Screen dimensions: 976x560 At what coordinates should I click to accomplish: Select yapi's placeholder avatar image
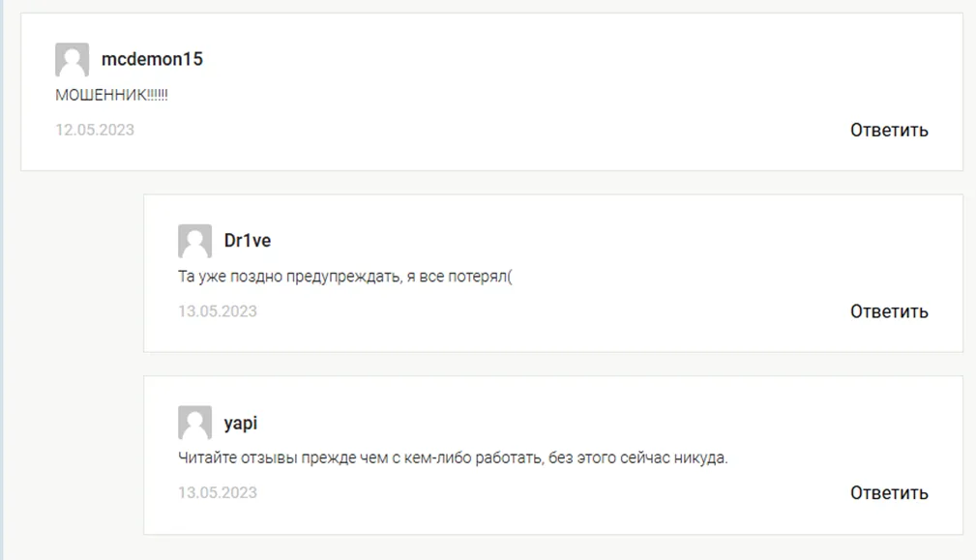coord(194,423)
